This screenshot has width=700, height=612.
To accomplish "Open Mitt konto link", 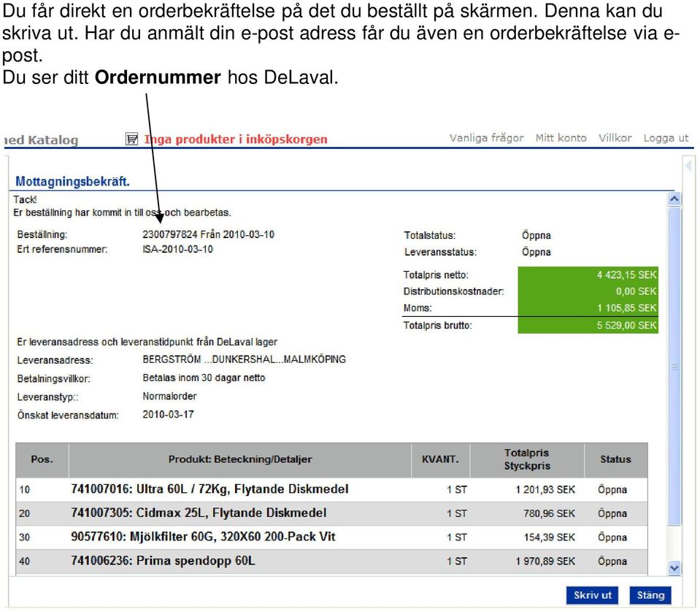I will tap(561, 138).
